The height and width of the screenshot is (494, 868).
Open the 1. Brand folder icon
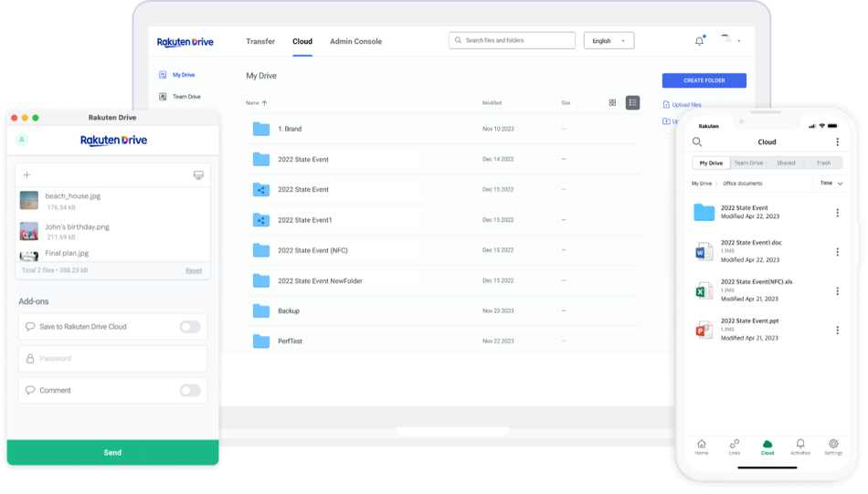(x=261, y=129)
